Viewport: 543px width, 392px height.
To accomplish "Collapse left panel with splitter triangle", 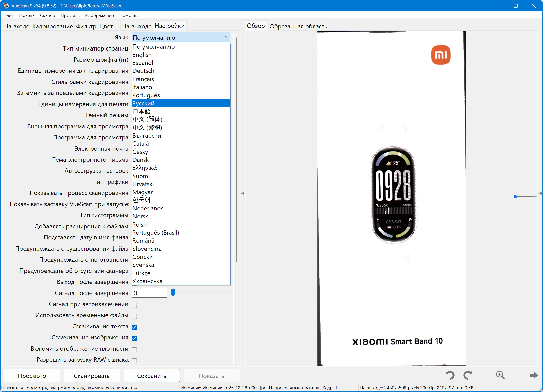I will click(243, 193).
